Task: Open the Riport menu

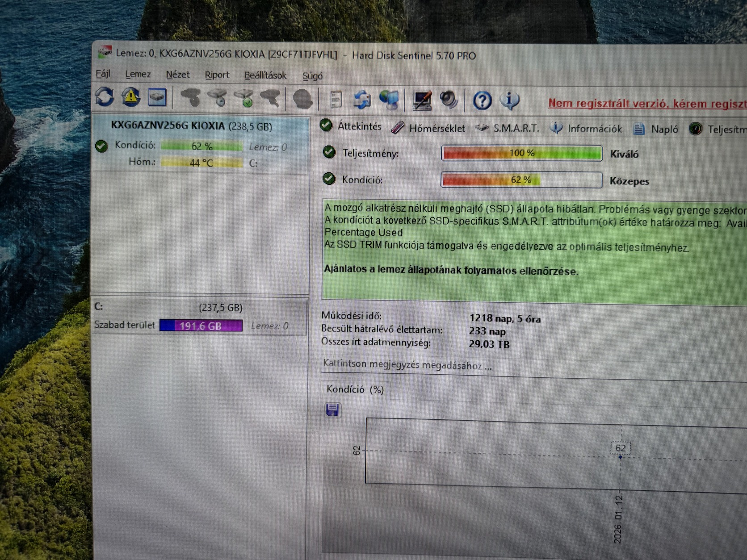Action: (217, 75)
